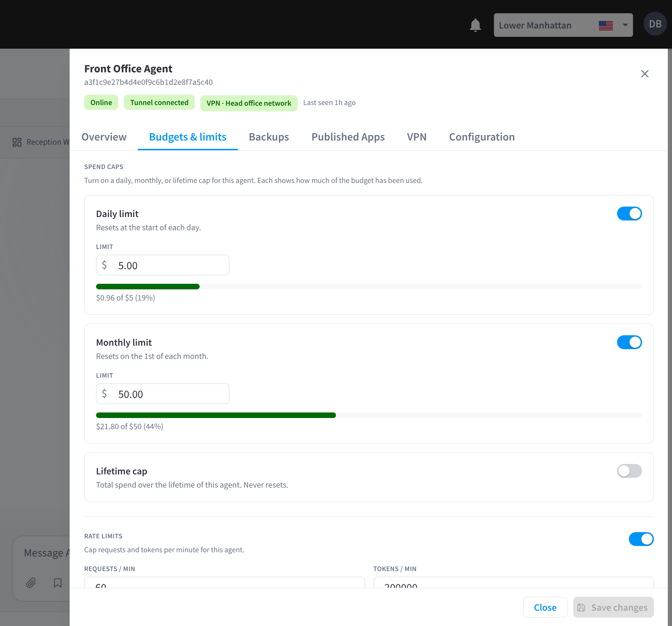The image size is (672, 626).
Task: Click the Reception workspace grid icon
Action: coord(17,142)
